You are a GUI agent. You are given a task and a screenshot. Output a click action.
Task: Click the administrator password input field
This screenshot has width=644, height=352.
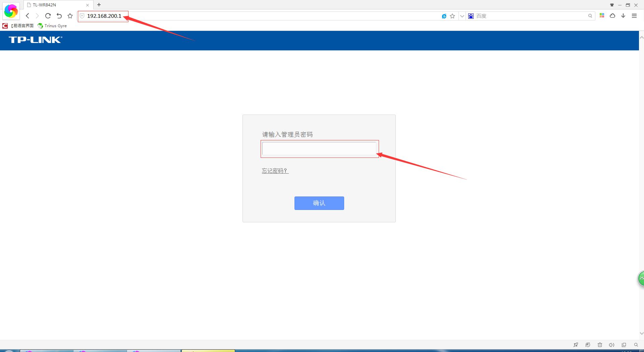click(x=319, y=149)
